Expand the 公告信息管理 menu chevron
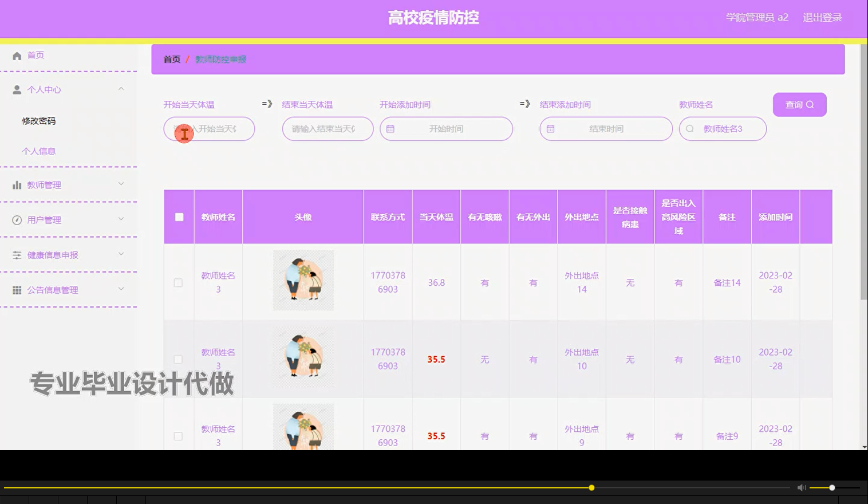 tap(121, 289)
